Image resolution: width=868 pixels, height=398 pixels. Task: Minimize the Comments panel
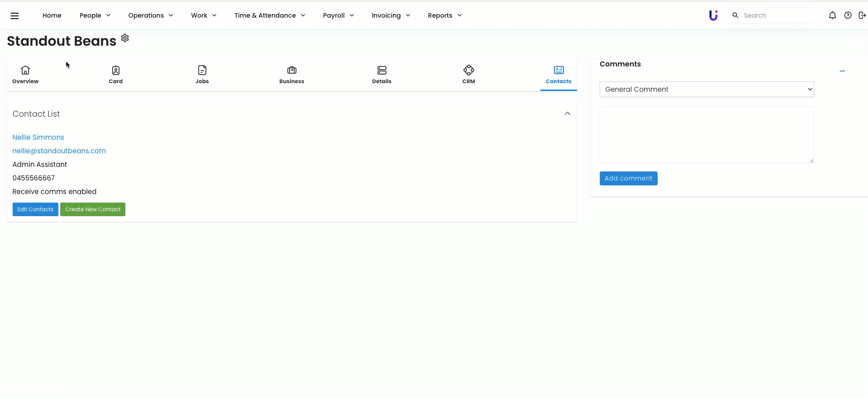tap(842, 71)
